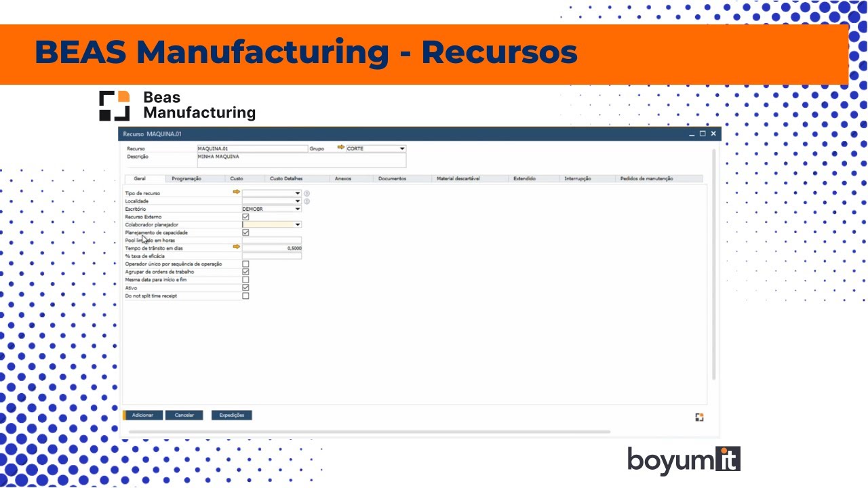Uncheck Planejamento de capacidade
Image resolution: width=868 pixels, height=488 pixels.
245,232
